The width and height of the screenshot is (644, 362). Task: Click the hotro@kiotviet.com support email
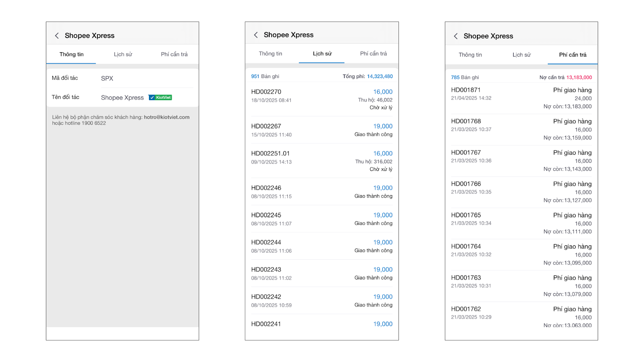coord(167,117)
